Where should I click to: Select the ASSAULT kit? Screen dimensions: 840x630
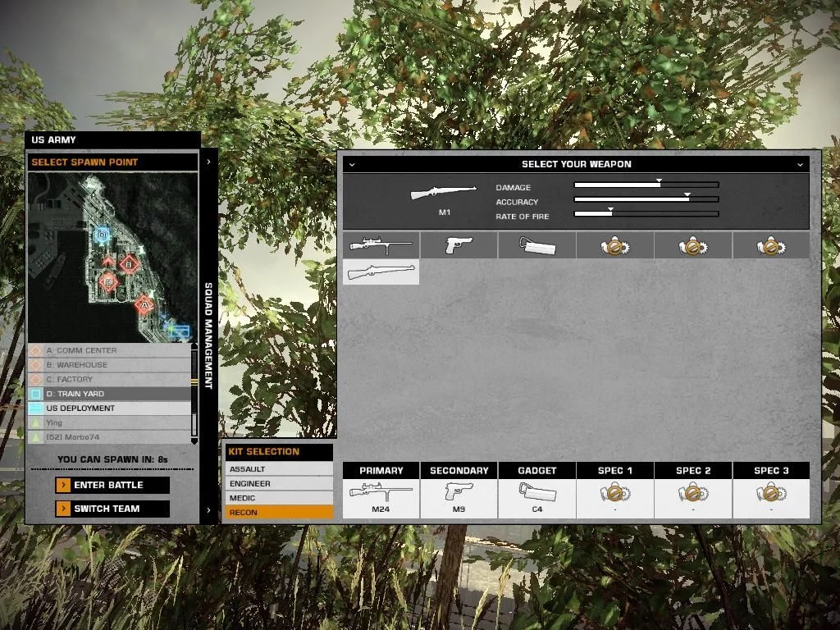coord(279,468)
